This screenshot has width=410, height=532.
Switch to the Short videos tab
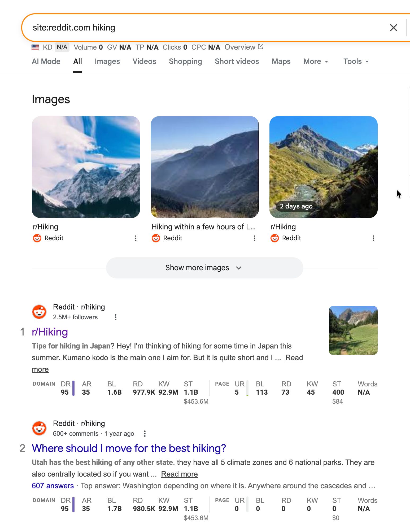pyautogui.click(x=237, y=62)
